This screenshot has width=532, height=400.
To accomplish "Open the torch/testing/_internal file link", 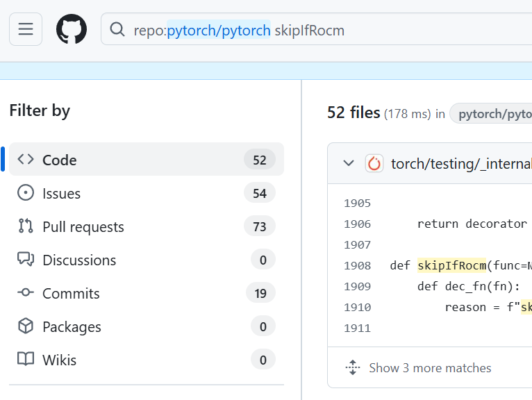I will 461,163.
